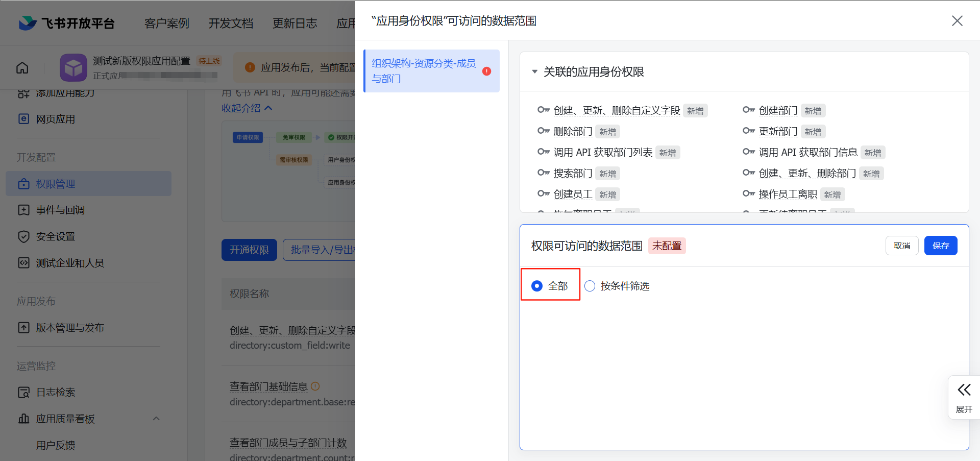
Task: Open 权限管理 in the sidebar
Action: (x=88, y=184)
